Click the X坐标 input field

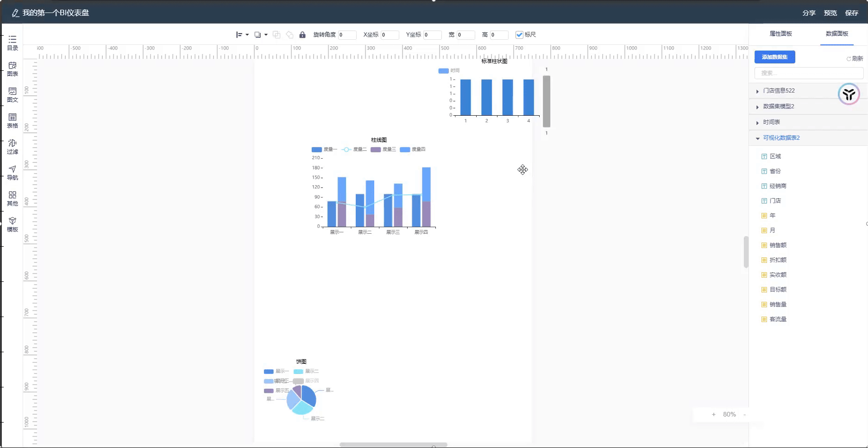[x=390, y=35]
